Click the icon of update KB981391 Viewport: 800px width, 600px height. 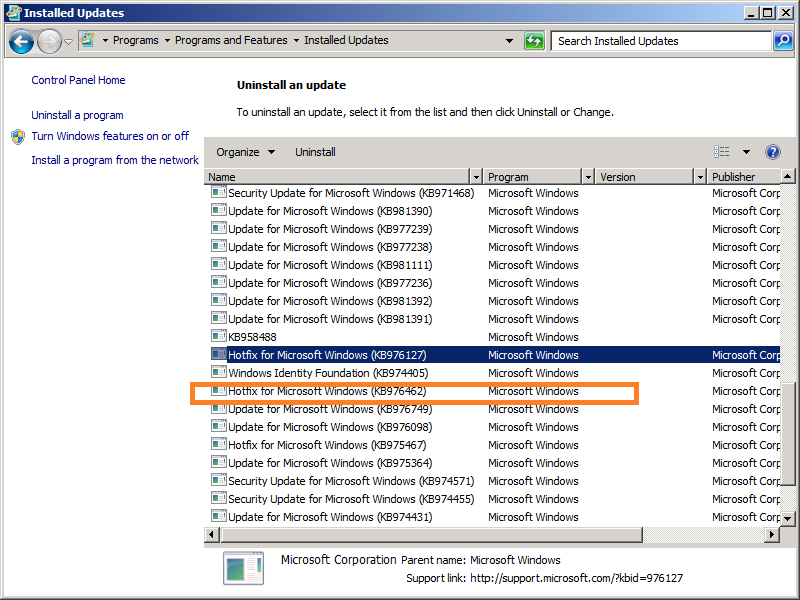pyautogui.click(x=219, y=318)
